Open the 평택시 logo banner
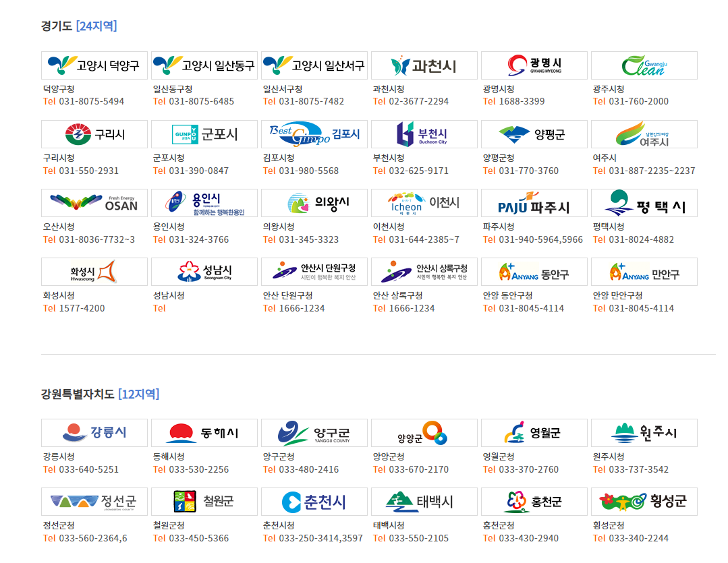The height and width of the screenshot is (563, 728). click(644, 203)
